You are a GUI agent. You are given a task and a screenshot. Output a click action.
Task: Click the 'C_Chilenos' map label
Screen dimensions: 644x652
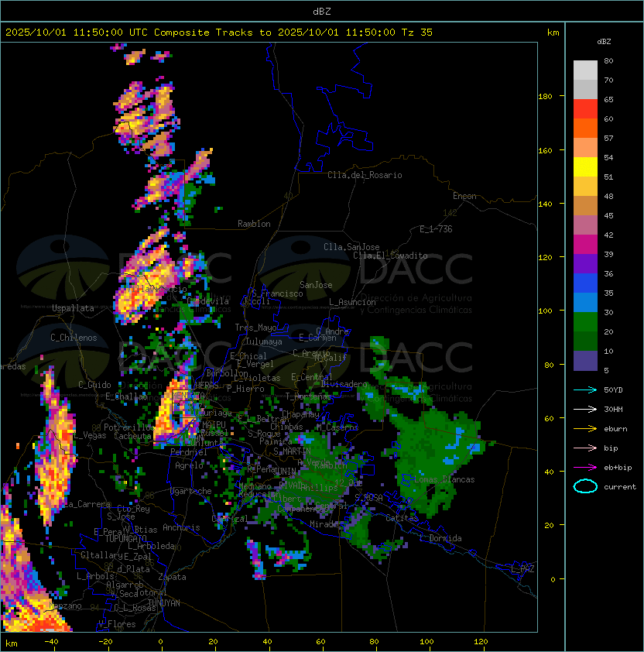point(74,338)
